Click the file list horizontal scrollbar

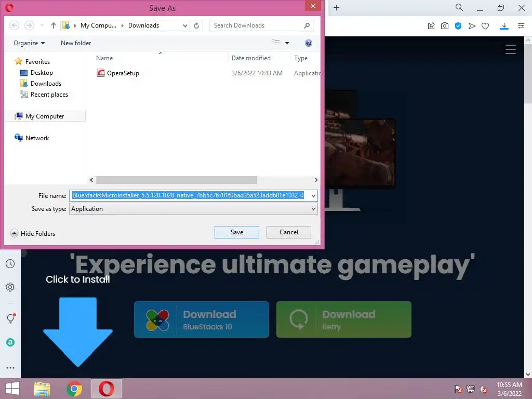pos(177,180)
